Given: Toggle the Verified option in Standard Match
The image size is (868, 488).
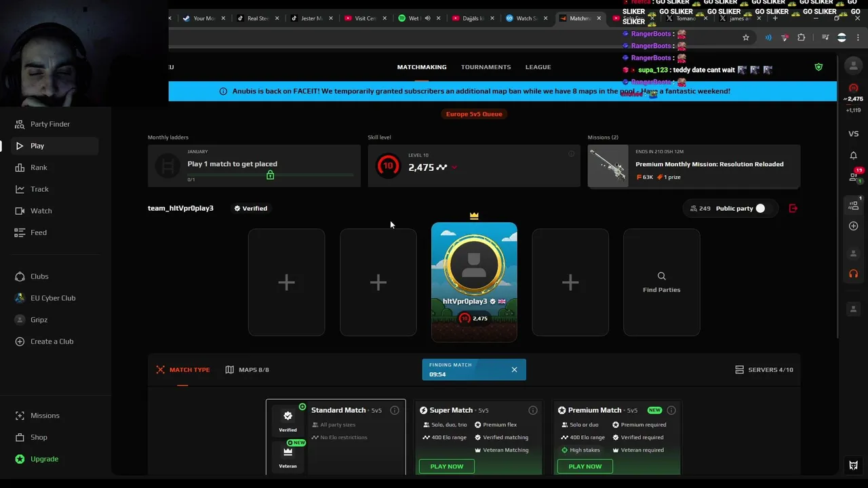Looking at the screenshot, I should point(288,420).
